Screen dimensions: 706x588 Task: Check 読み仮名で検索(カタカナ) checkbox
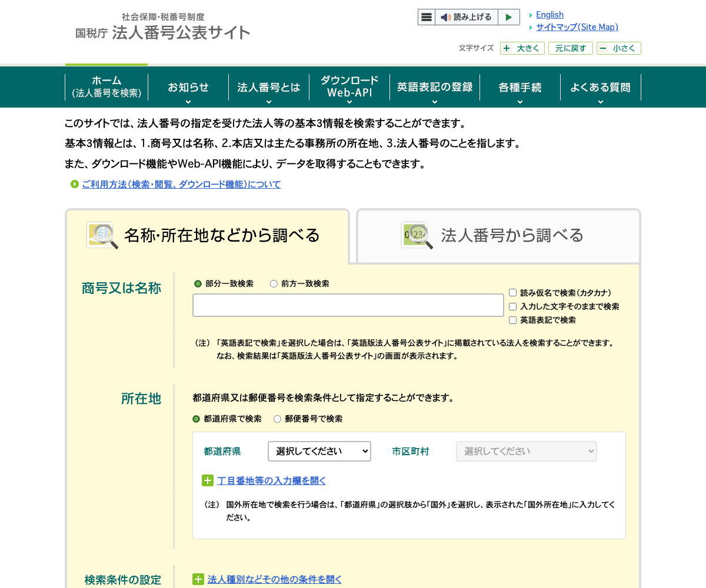click(x=512, y=293)
